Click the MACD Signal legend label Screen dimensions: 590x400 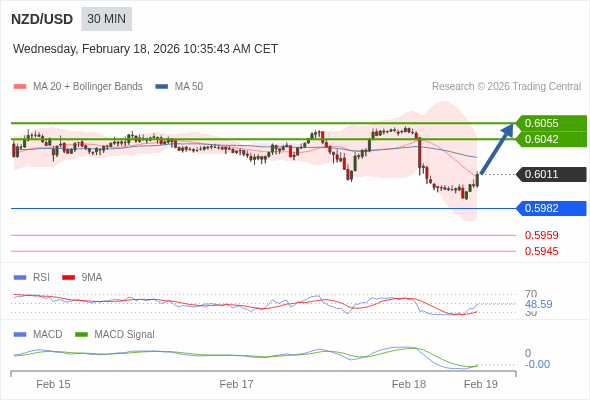point(125,335)
